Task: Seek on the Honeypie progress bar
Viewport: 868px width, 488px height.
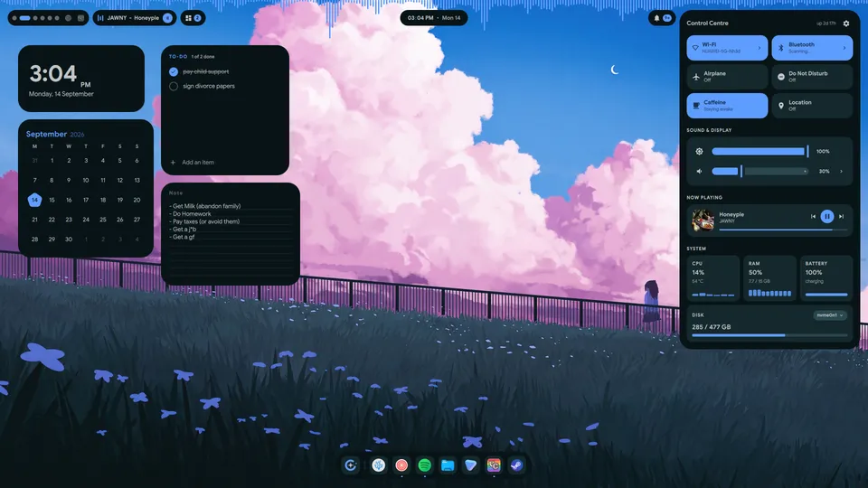Action: coord(783,230)
